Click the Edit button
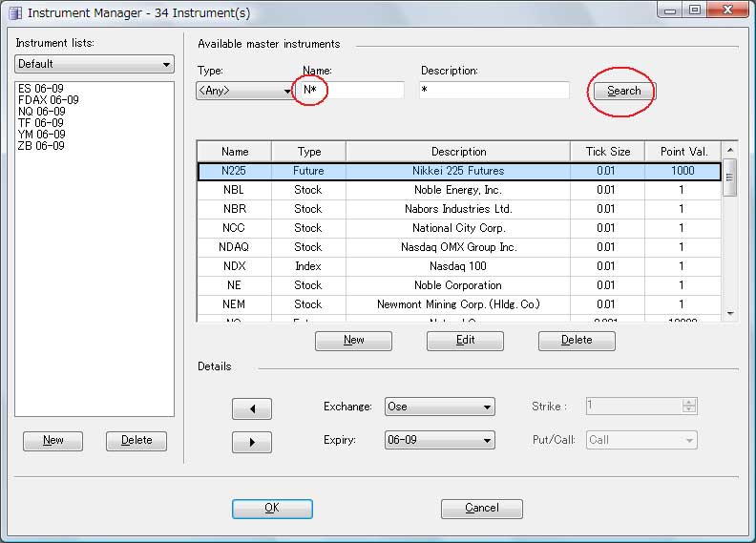 click(465, 341)
